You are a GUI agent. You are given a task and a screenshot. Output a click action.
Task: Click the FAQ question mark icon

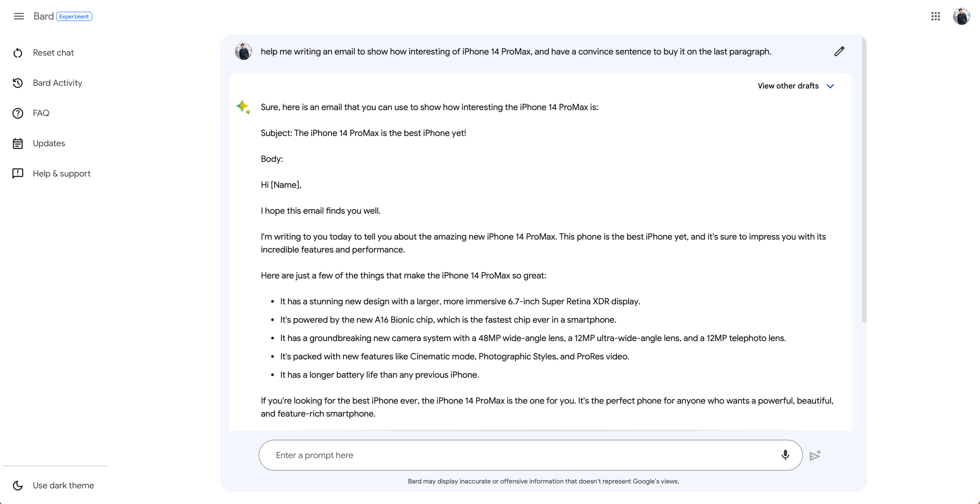pyautogui.click(x=18, y=113)
